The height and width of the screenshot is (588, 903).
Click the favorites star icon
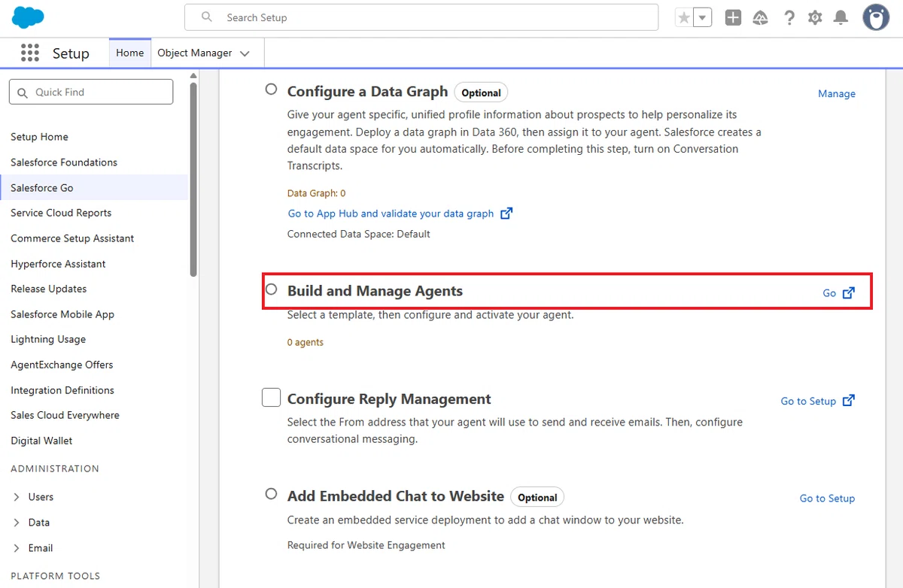point(684,17)
